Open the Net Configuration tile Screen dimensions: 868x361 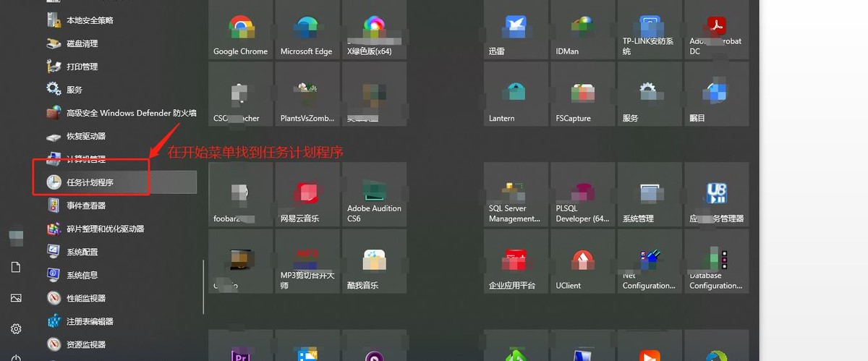pos(650,261)
